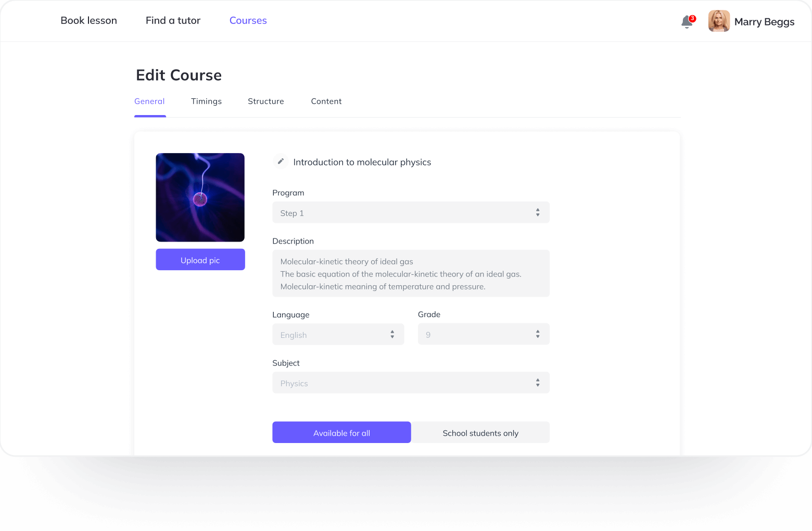Expand the Language dropdown showing English

tap(338, 334)
